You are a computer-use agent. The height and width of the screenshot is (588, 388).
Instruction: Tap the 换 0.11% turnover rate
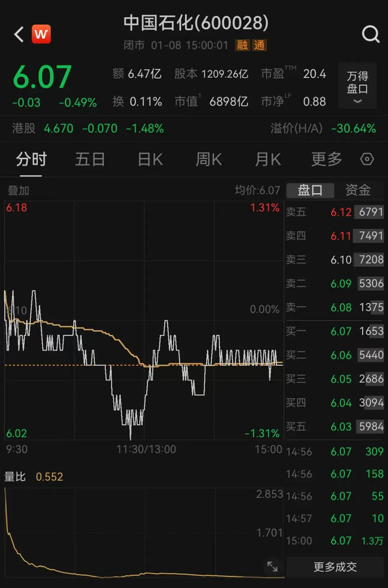click(137, 102)
